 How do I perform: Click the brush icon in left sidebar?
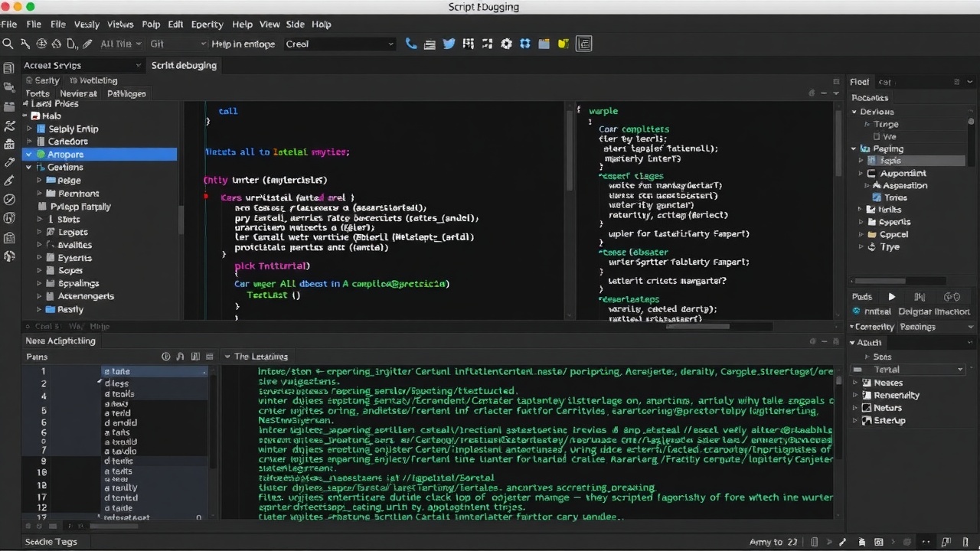pyautogui.click(x=9, y=181)
